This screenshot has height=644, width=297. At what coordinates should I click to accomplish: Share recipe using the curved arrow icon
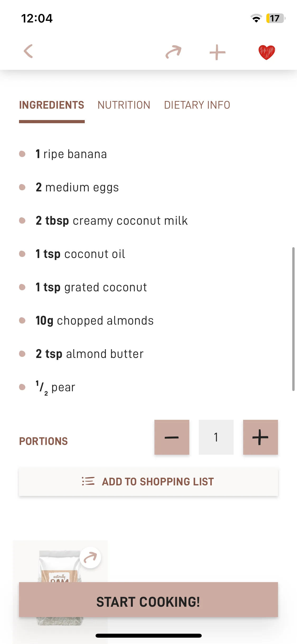click(x=173, y=52)
